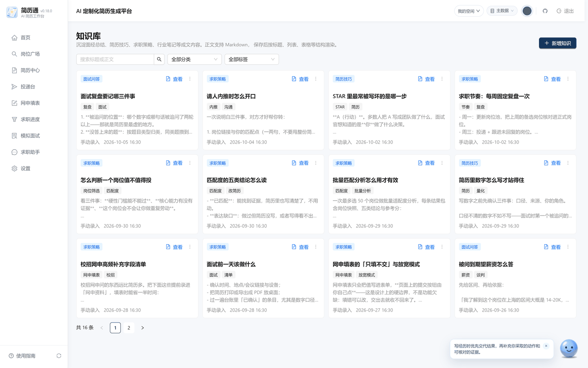The width and height of the screenshot is (588, 368).
Task: Open more options for 简历里数字怎么写才站得住
Action: coord(568,163)
